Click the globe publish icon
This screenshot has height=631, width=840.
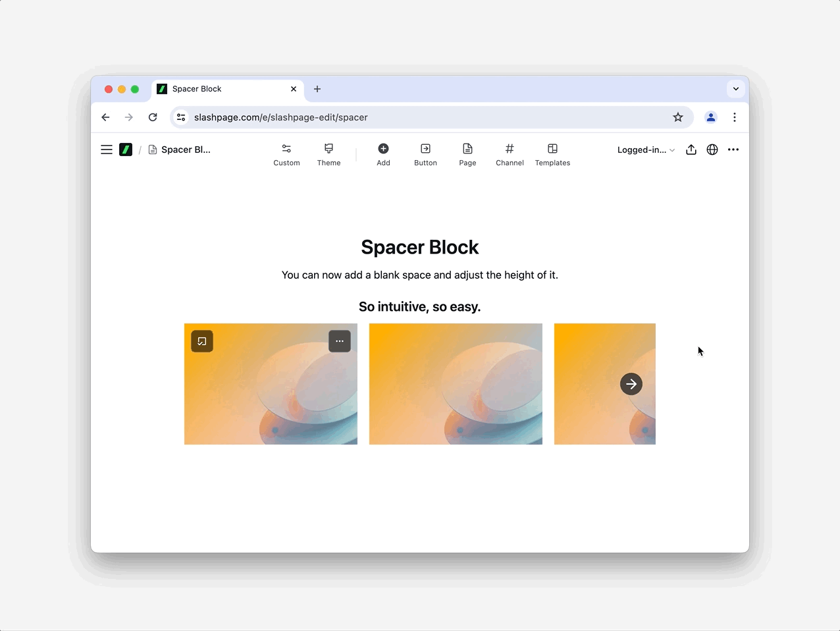712,150
